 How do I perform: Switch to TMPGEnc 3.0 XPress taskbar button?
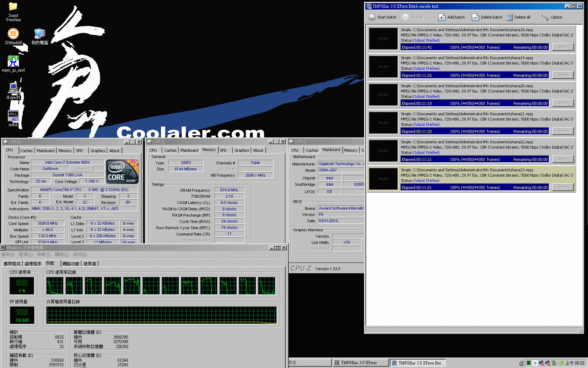point(360,363)
